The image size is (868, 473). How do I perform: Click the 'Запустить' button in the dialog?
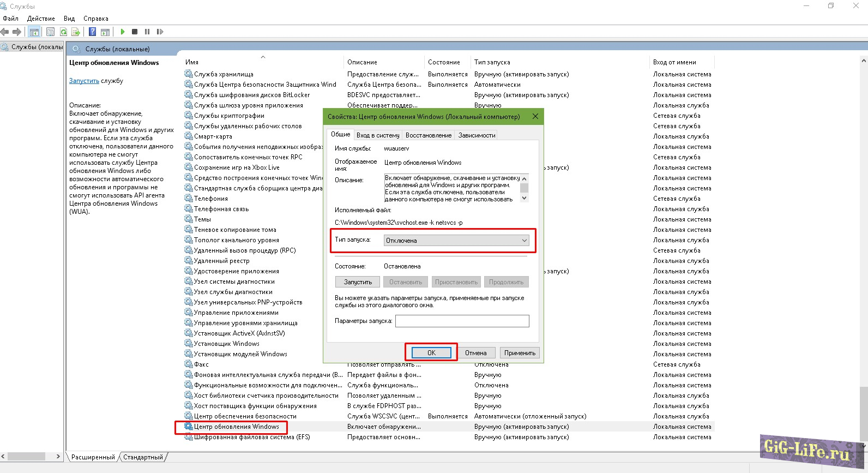(x=358, y=282)
